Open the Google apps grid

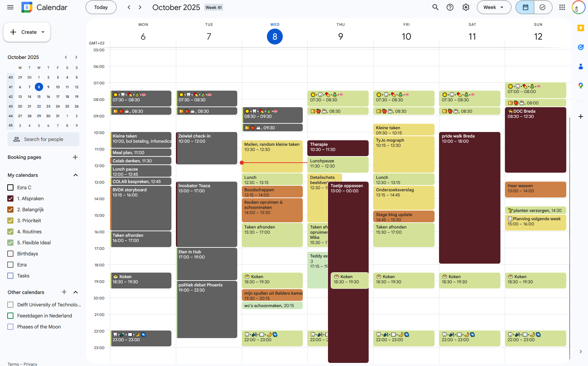coord(562,7)
